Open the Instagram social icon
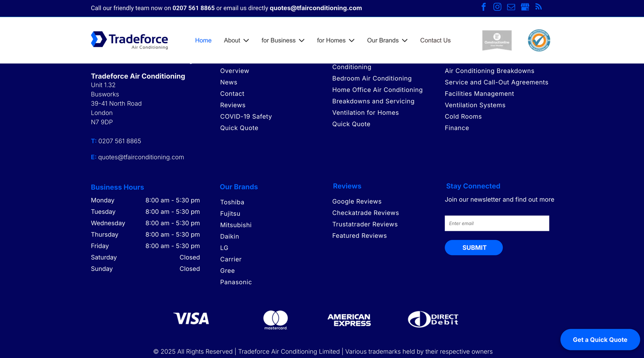The image size is (644, 358). pyautogui.click(x=497, y=7)
